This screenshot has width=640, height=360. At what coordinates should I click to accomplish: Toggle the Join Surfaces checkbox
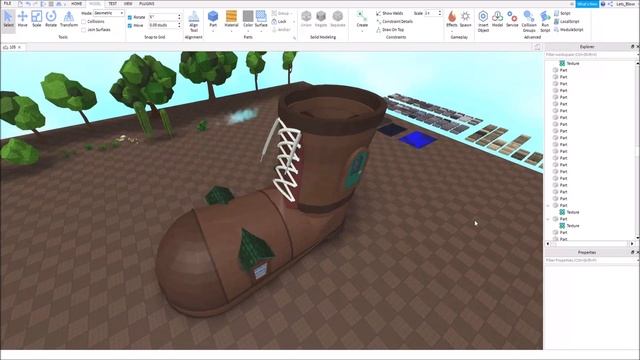click(x=84, y=30)
